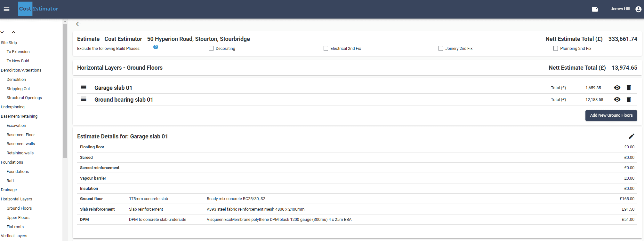Collapse all sidebar sections with up chevron
The height and width of the screenshot is (241, 644).
(x=13, y=32)
